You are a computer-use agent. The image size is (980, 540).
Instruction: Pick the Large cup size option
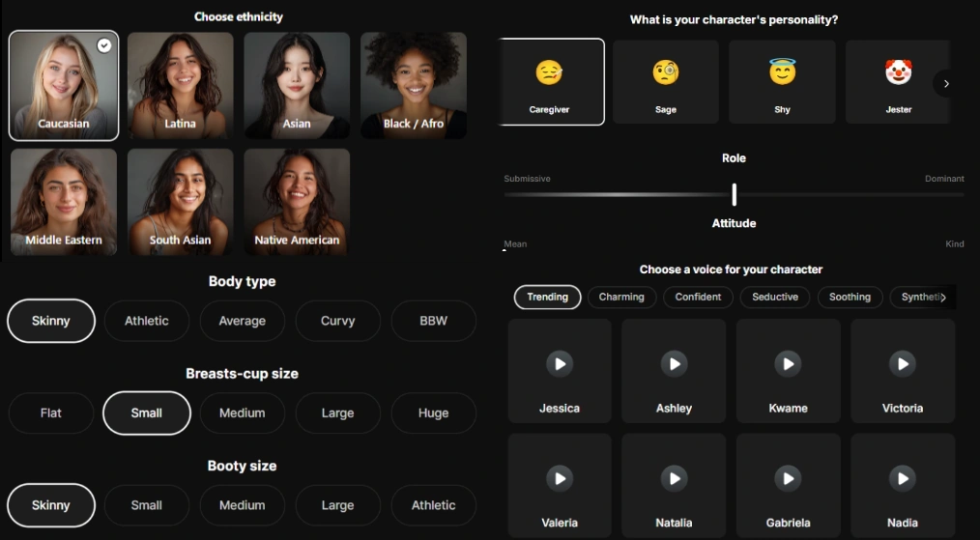pos(338,413)
